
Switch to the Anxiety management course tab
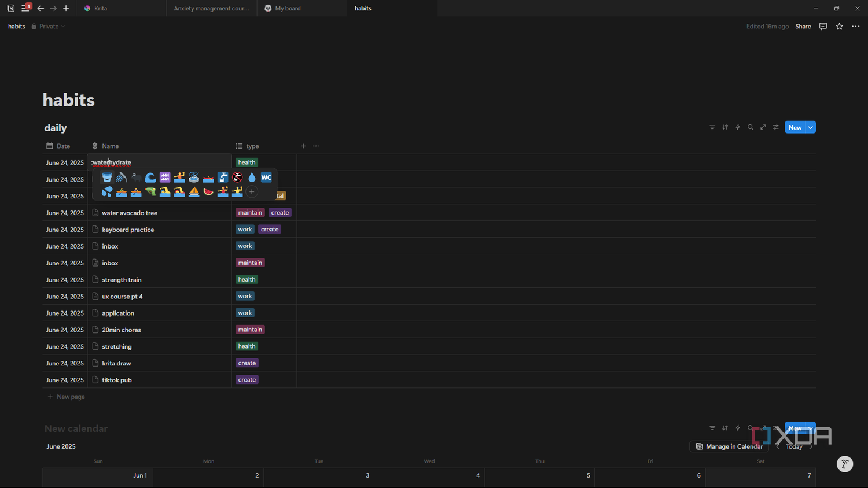212,8
